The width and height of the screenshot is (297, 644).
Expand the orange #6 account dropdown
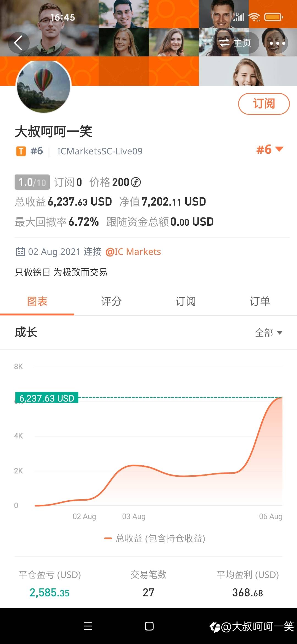270,150
